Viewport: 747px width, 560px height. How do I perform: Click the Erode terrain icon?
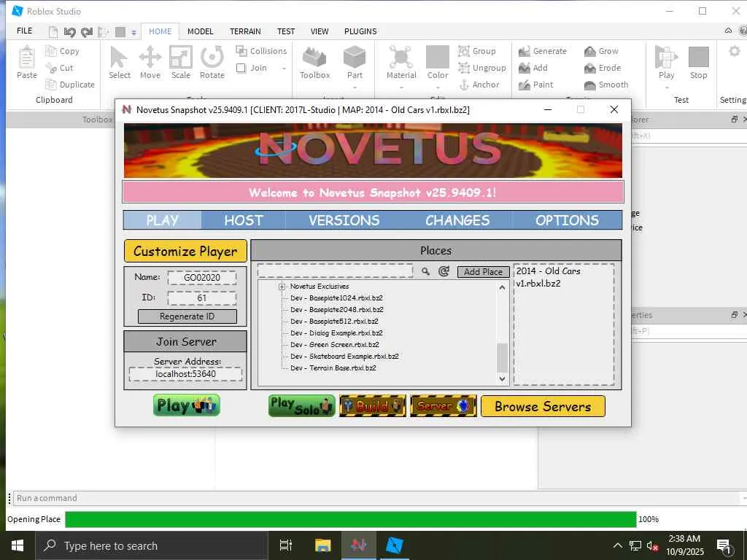click(589, 68)
